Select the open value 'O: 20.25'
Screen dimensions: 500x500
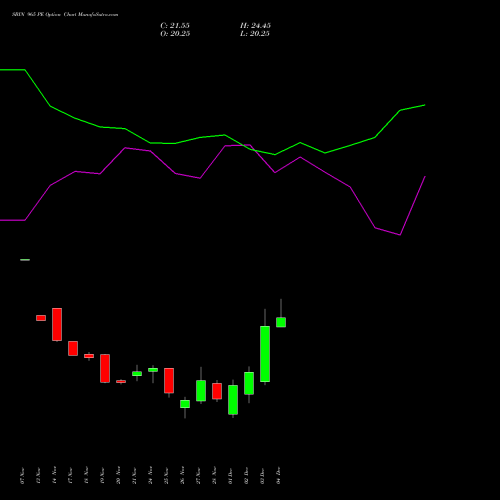[175, 34]
